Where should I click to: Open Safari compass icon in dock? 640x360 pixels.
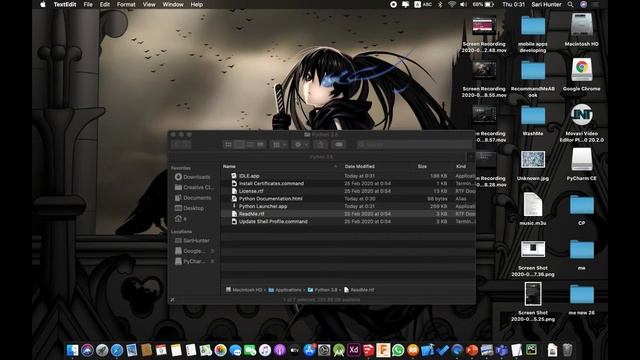[x=117, y=350]
